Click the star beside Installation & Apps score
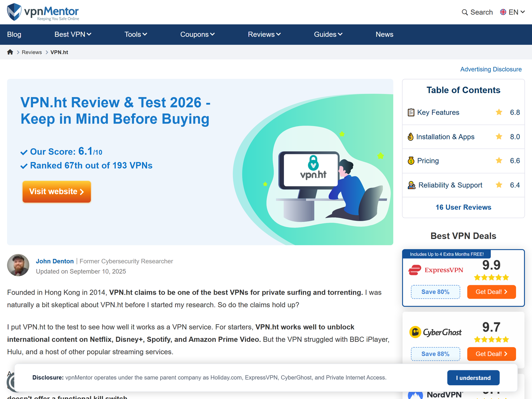This screenshot has width=532, height=399. pos(499,136)
